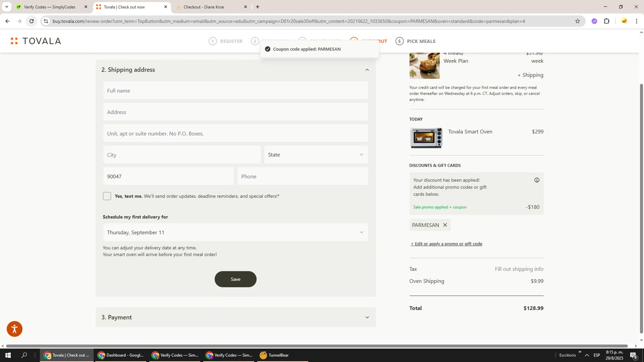Open the tab search dropdown arrow

[6, 7]
